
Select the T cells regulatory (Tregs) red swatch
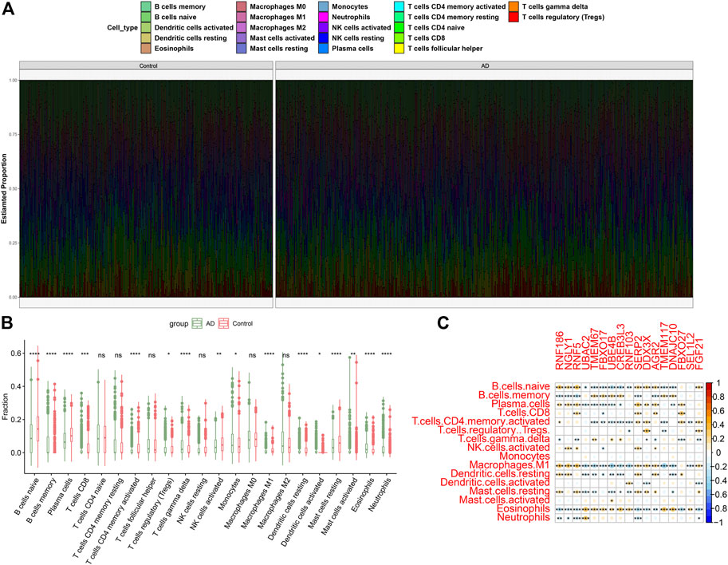tap(514, 18)
